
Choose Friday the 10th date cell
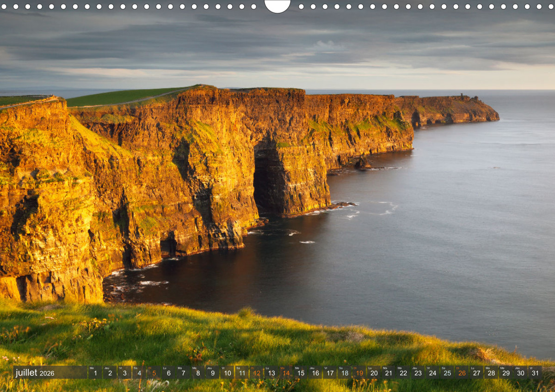227,373
